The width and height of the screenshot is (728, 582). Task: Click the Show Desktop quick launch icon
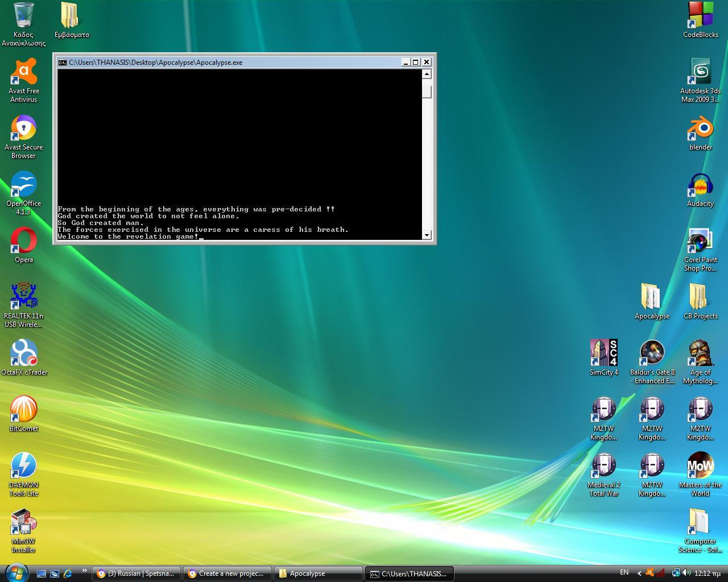[41, 573]
